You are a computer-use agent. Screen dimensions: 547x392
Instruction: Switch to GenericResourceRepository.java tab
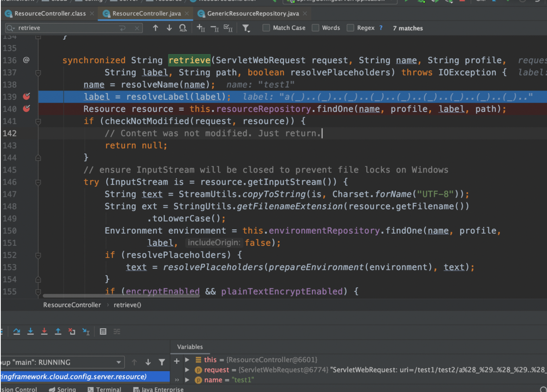(x=253, y=14)
